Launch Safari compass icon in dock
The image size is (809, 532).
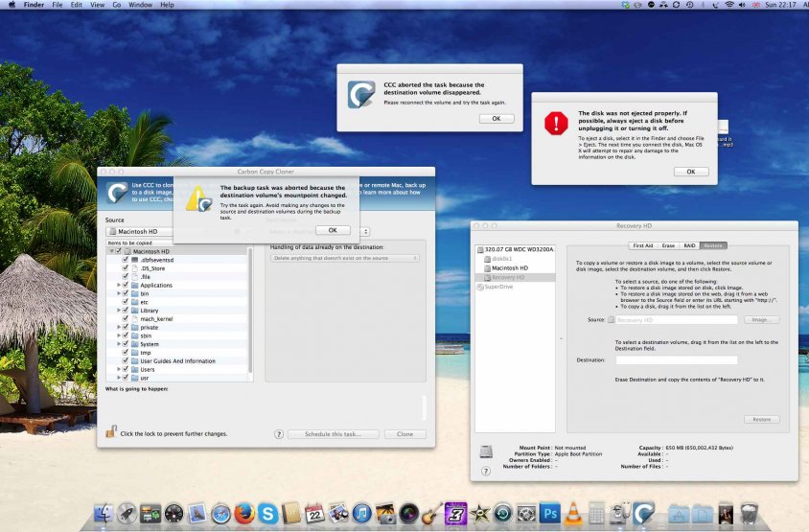click(x=220, y=514)
